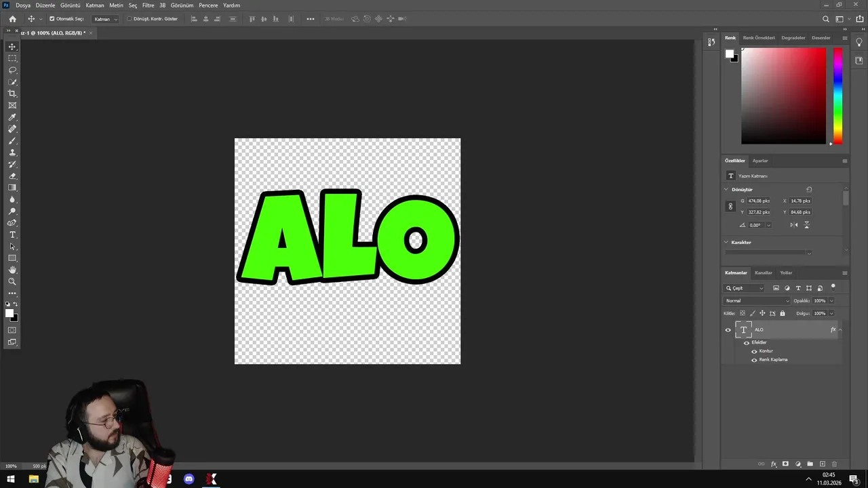Pick a color in the color field
Image resolution: width=868 pixels, height=488 pixels.
[x=783, y=96]
